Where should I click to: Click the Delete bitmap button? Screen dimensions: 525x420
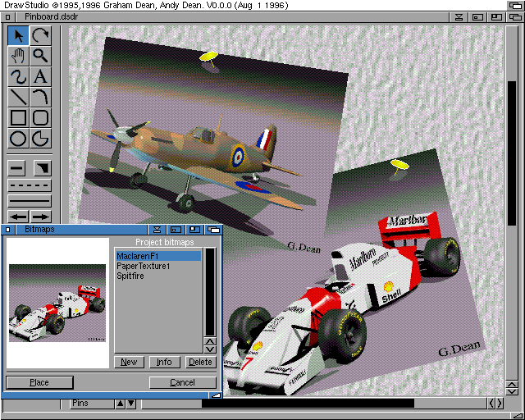(x=200, y=362)
